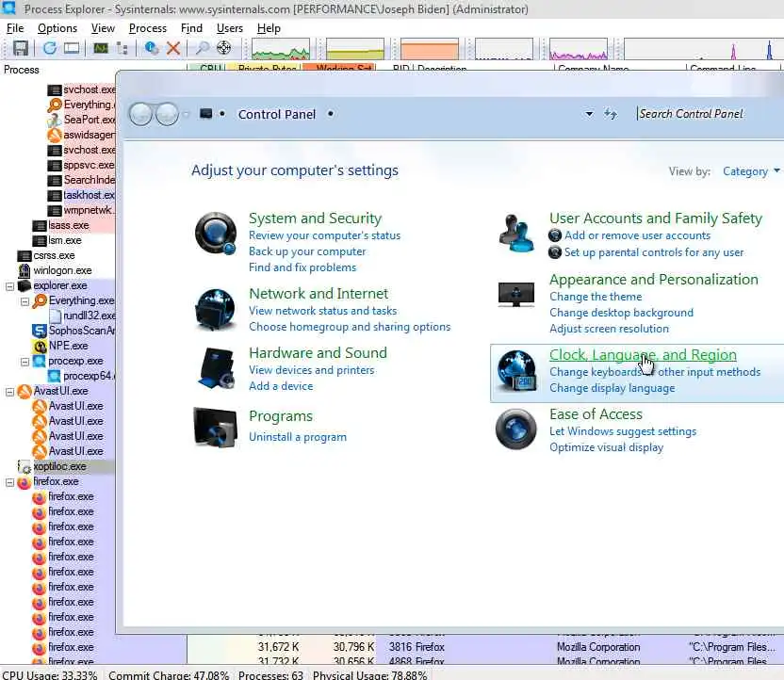The width and height of the screenshot is (784, 680).
Task: Click the Network and Internet globe icon
Action: pyautogui.click(x=216, y=310)
